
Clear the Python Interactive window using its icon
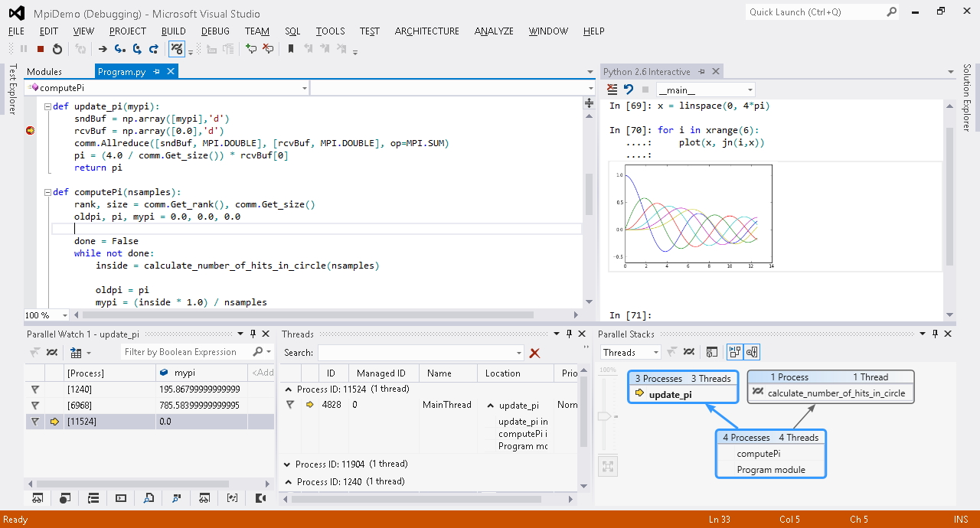click(612, 89)
